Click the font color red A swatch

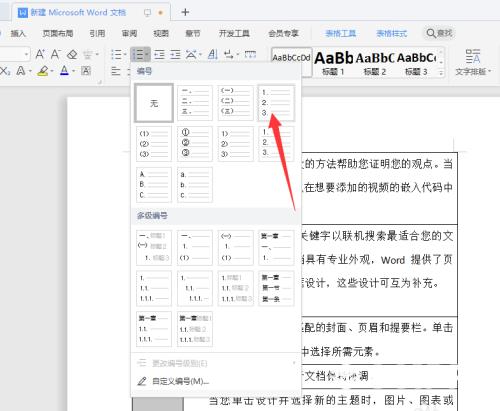[64, 71]
